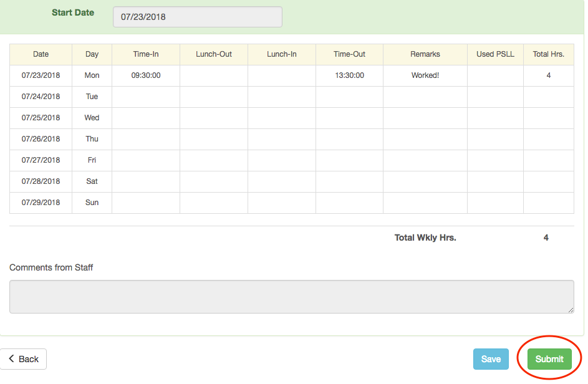Click Monday's empty Lunch-In cell
Image resolution: width=588 pixels, height=384 pixels.
(281, 75)
